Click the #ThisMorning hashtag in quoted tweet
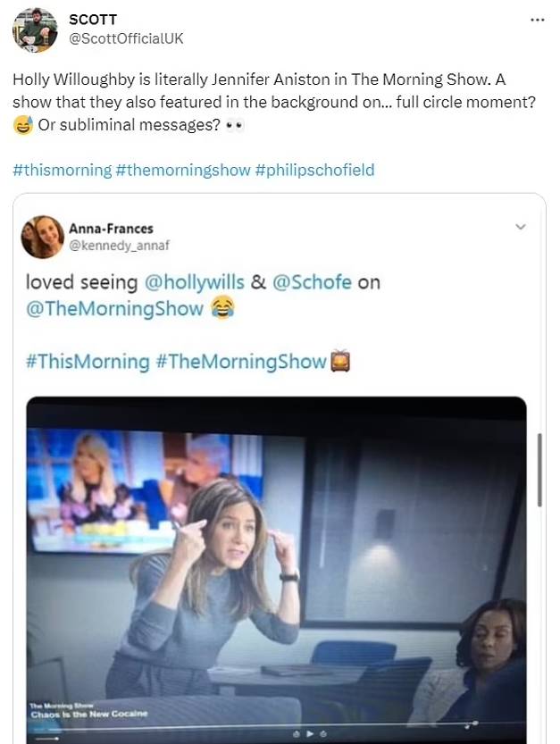 point(88,361)
